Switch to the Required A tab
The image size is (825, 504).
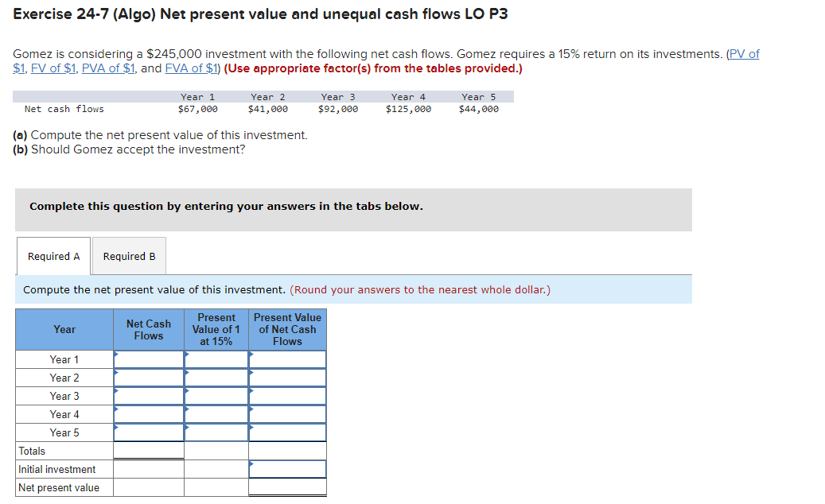click(x=53, y=256)
